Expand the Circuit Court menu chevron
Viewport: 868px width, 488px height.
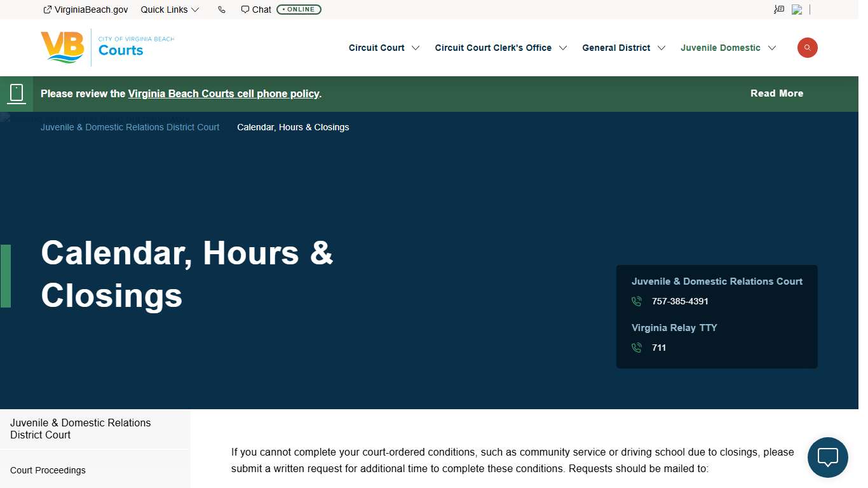416,48
